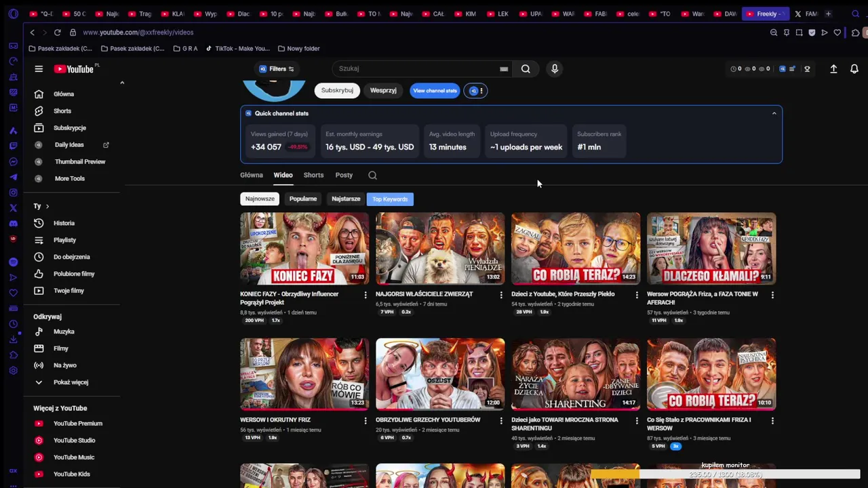Image resolution: width=868 pixels, height=488 pixels.
Task: Open the KONIEC FAZY video thumbnail
Action: [x=304, y=249]
